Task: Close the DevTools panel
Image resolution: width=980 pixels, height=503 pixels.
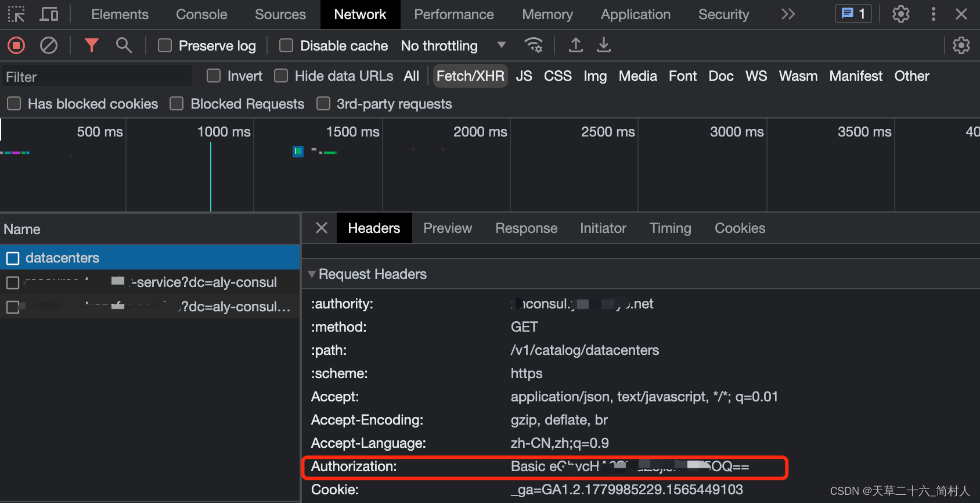Action: [x=961, y=14]
